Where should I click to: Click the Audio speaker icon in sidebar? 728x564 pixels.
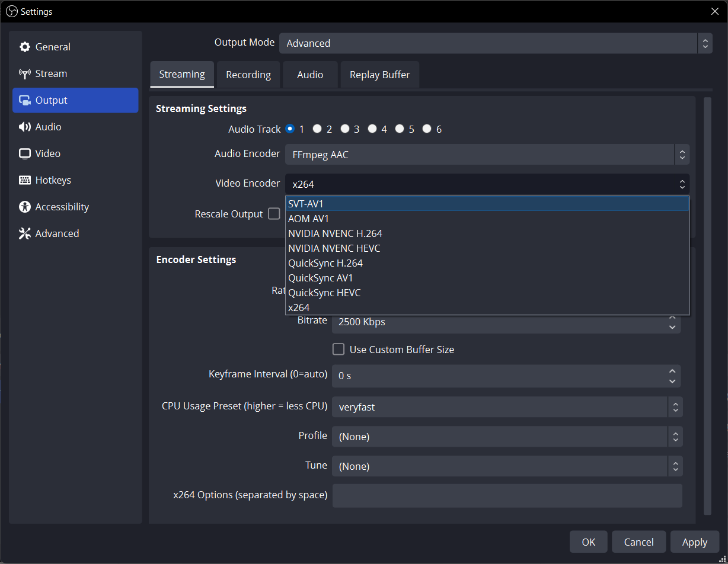click(x=24, y=127)
